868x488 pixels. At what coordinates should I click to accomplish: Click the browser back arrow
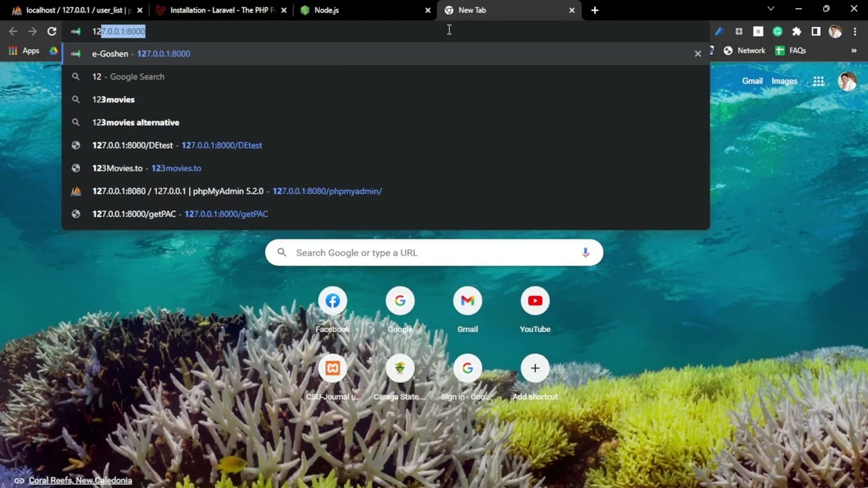click(13, 31)
